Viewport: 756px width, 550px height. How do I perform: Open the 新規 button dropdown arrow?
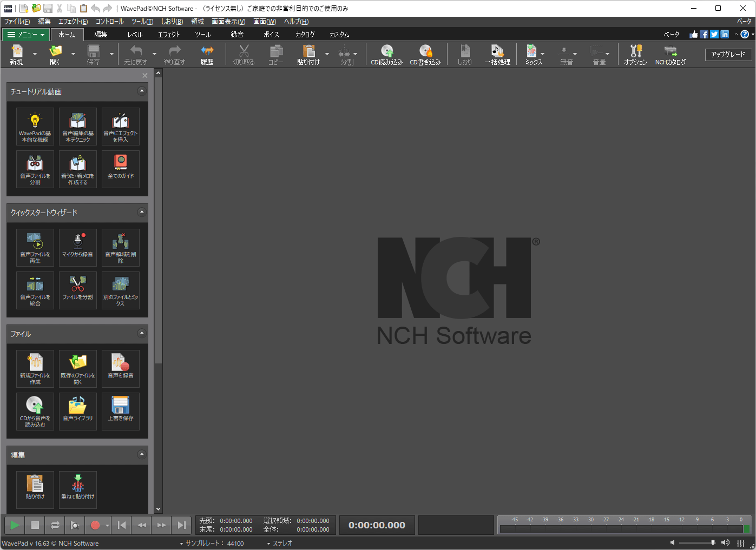pyautogui.click(x=35, y=54)
